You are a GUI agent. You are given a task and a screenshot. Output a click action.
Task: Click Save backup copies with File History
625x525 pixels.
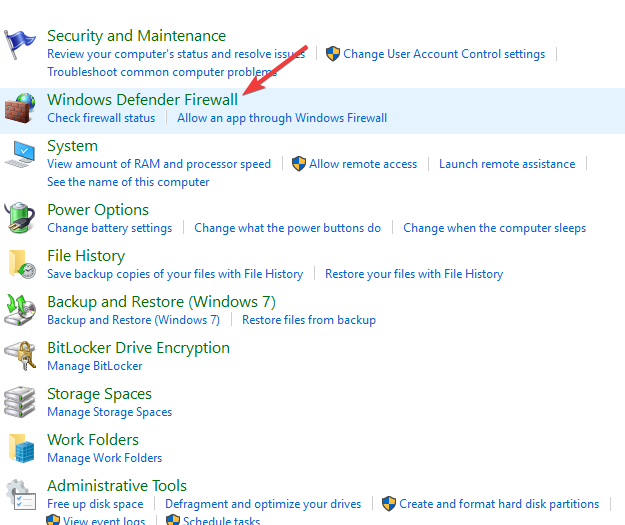(175, 274)
